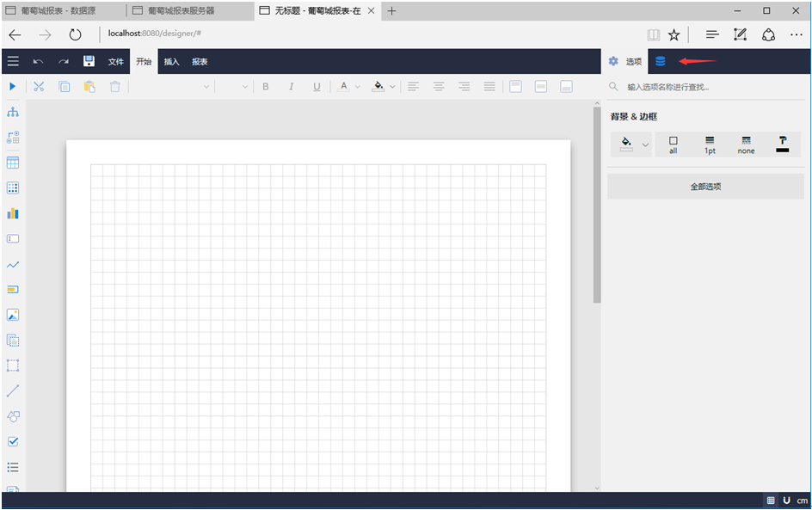Viewport: 812px width, 510px height.
Task: Open border style selector labeled none
Action: [747, 144]
